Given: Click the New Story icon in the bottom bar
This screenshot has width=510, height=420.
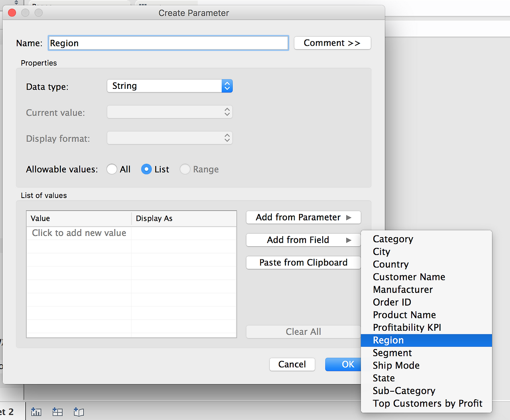Looking at the screenshot, I should [x=79, y=412].
